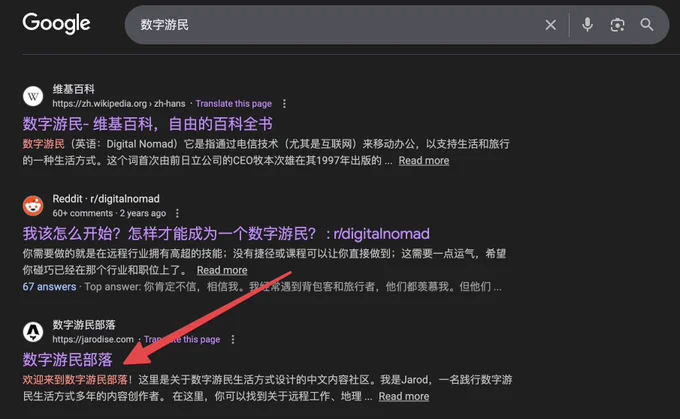Viewport: 680px width, 419px height.
Task: Click Read more on the 数字游民部落 snippet
Action: pos(404,396)
